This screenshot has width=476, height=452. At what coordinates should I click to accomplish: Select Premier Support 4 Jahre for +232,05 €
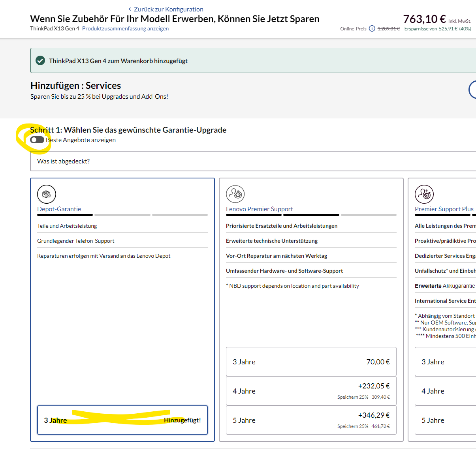[311, 391]
